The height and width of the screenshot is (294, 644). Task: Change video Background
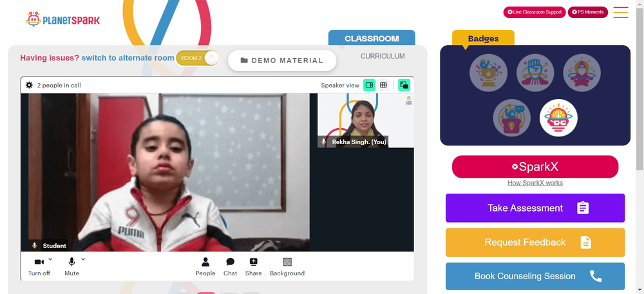[287, 266]
